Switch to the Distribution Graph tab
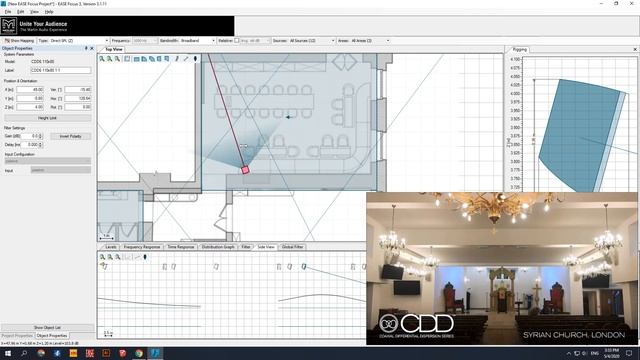Screen dimensions: 640x360 click(x=218, y=247)
